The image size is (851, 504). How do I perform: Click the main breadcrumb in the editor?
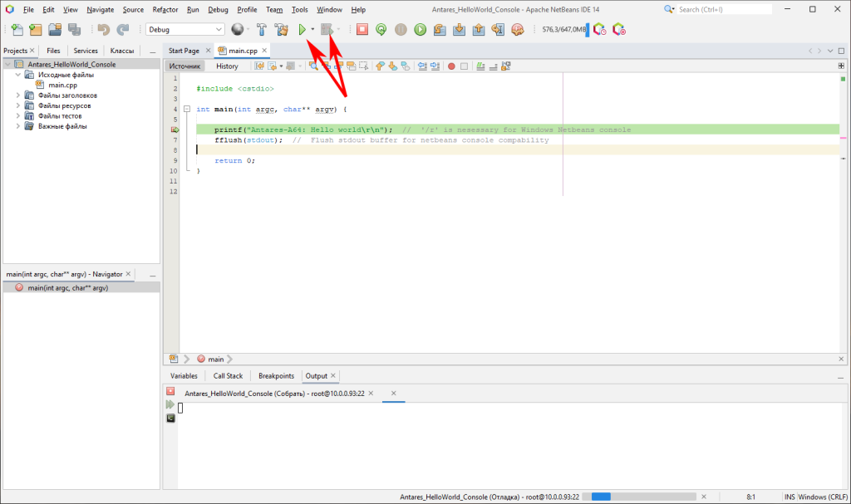click(x=215, y=360)
